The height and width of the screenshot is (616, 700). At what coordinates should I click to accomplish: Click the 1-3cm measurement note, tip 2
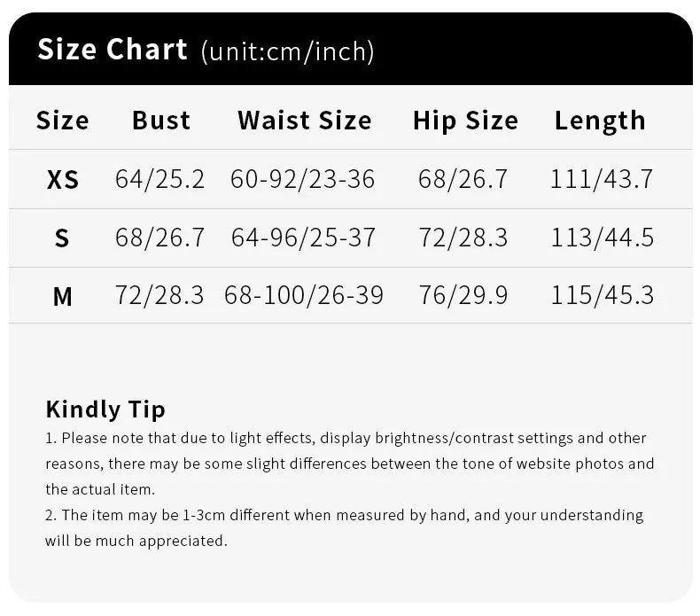click(x=344, y=527)
